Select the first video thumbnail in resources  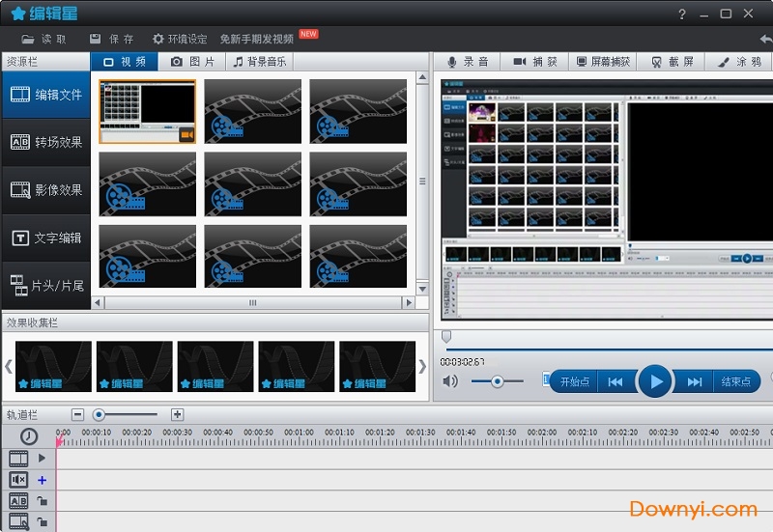(147, 111)
